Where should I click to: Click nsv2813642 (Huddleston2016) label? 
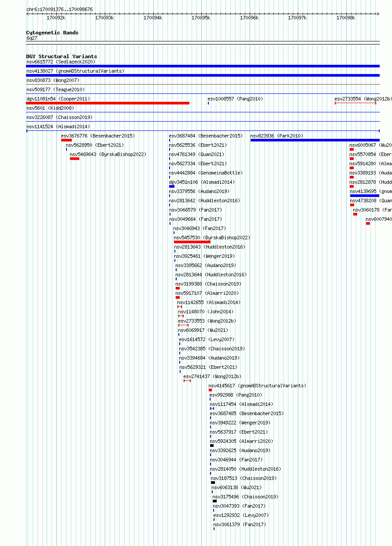[x=204, y=201]
